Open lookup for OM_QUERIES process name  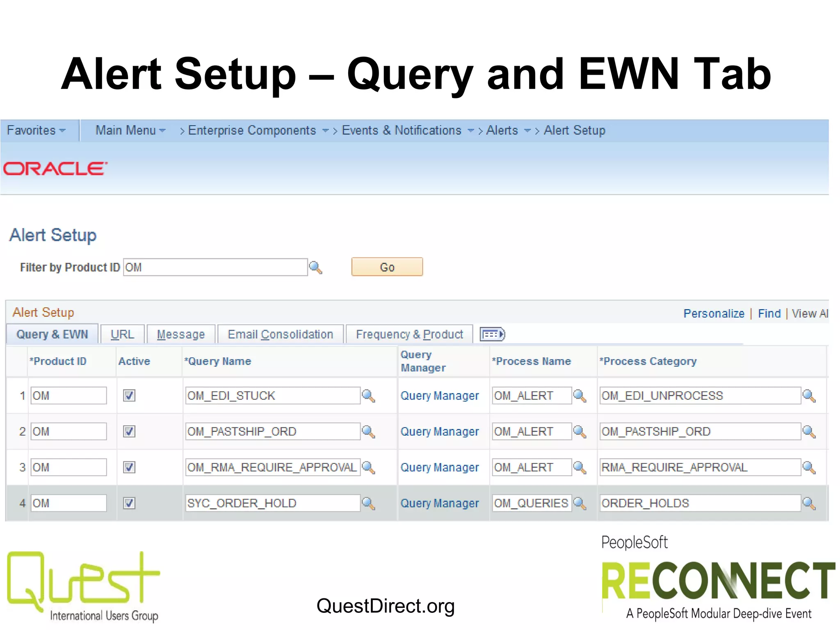click(x=580, y=503)
